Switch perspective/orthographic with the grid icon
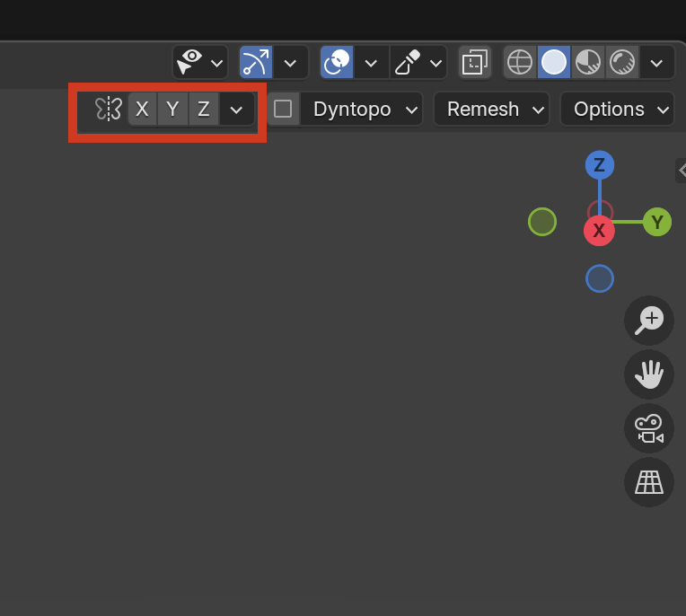 (648, 482)
